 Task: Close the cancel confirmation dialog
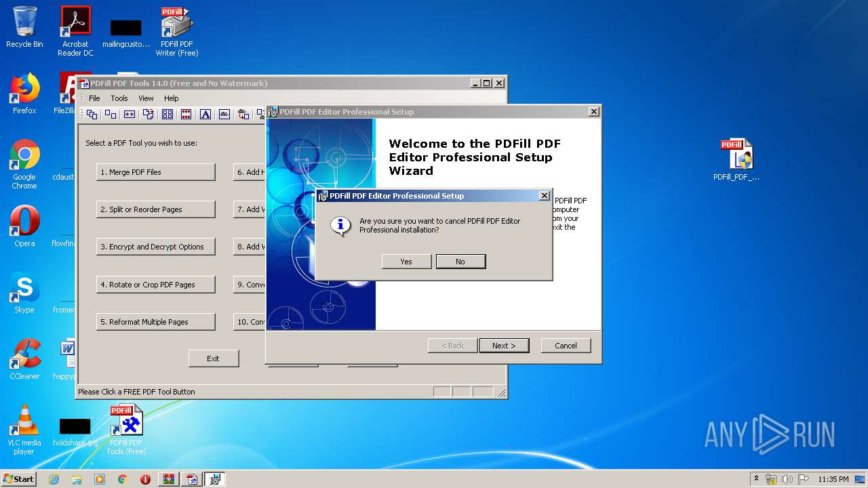point(544,196)
